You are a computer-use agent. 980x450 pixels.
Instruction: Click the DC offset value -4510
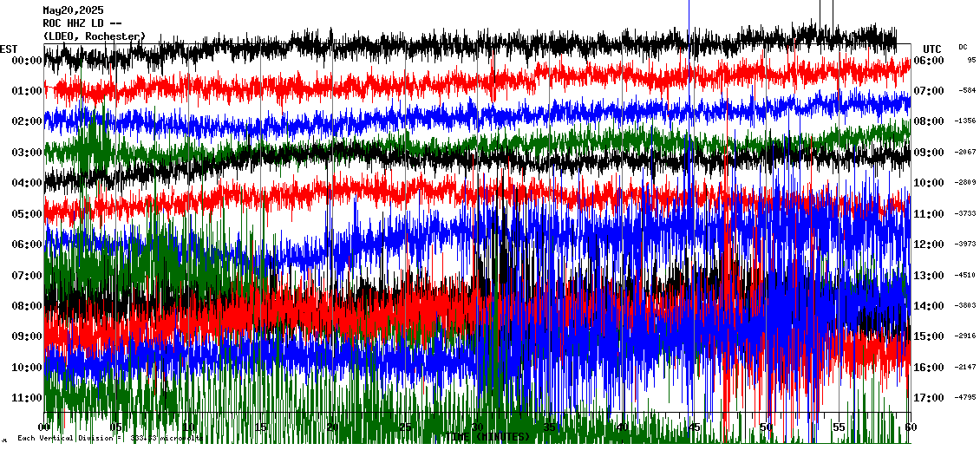coord(966,276)
